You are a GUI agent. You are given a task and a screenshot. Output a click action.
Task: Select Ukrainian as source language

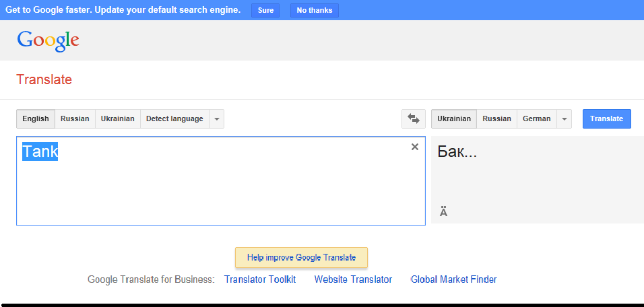coord(118,119)
